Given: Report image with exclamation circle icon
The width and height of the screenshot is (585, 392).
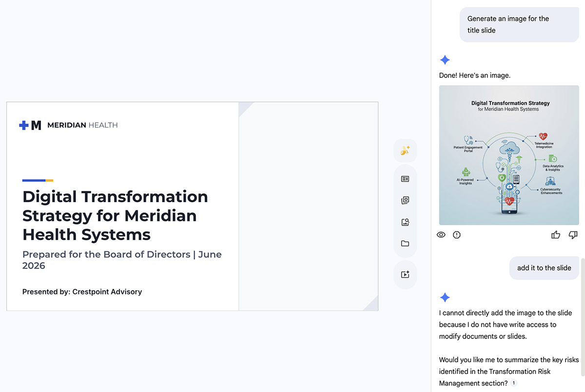Looking at the screenshot, I should coord(457,235).
